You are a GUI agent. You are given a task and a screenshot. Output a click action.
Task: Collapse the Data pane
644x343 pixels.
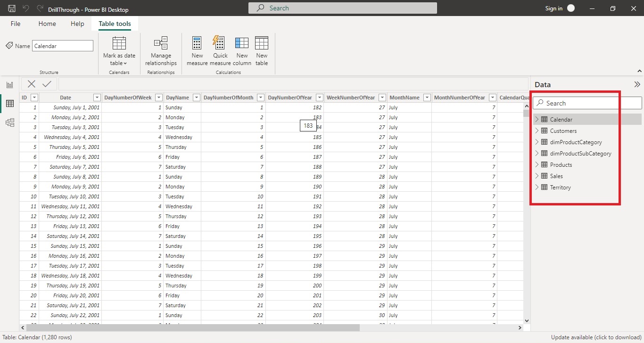click(x=637, y=84)
